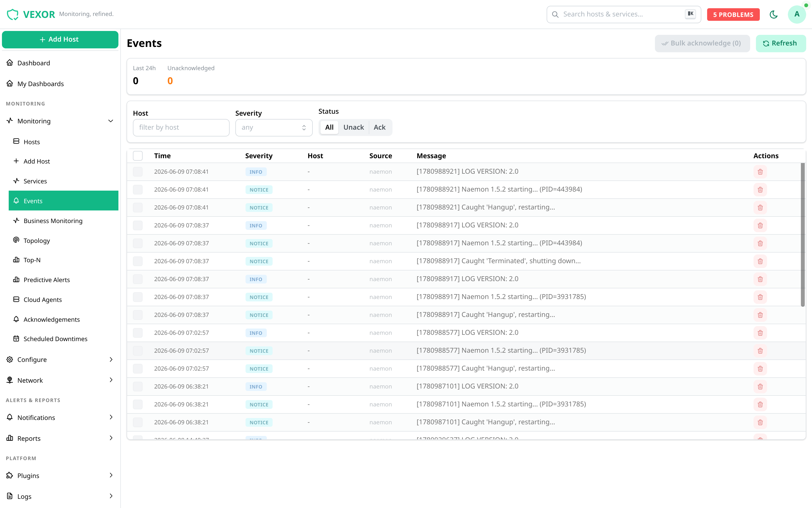
Task: Click the Hosts server icon
Action: point(16,142)
